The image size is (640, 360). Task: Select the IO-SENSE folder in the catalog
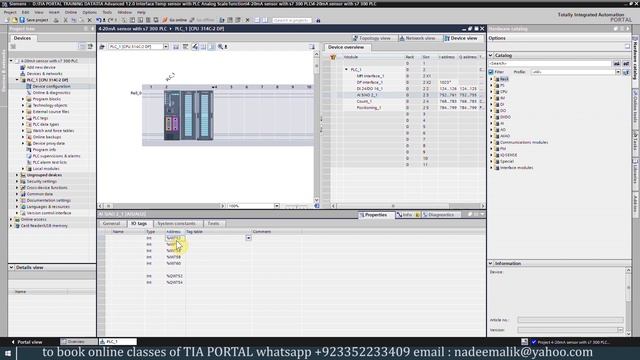pyautogui.click(x=509, y=155)
